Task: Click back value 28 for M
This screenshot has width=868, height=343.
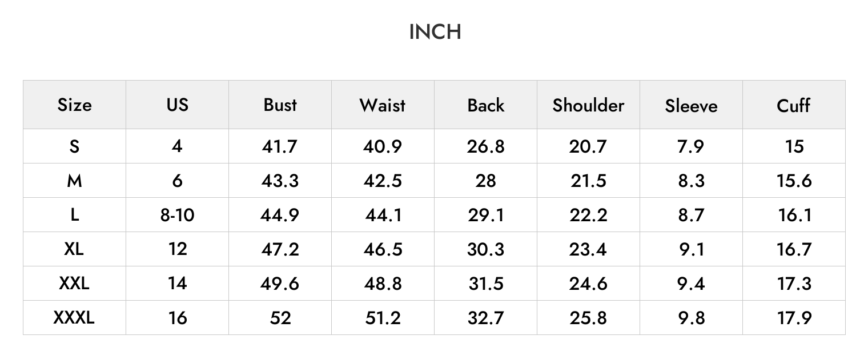Action: pyautogui.click(x=485, y=181)
